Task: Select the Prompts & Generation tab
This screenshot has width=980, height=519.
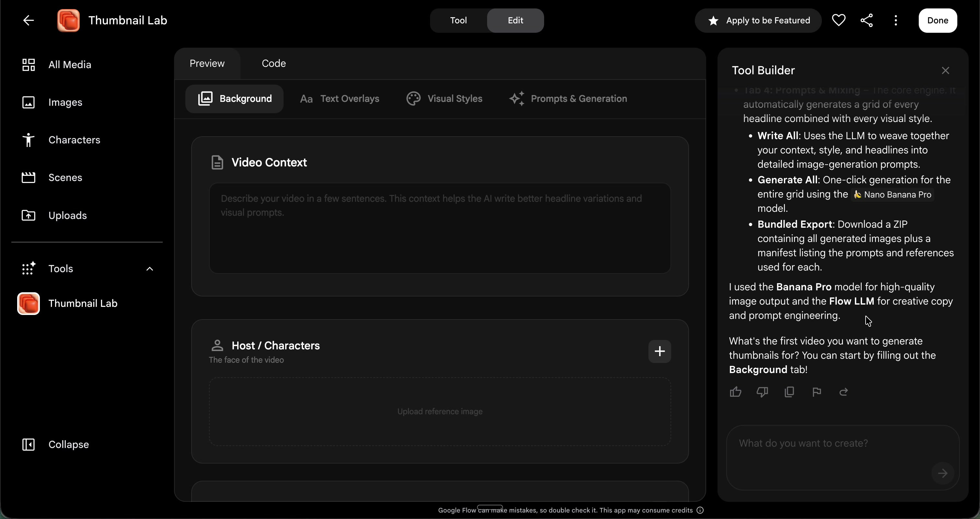Action: 568,99
